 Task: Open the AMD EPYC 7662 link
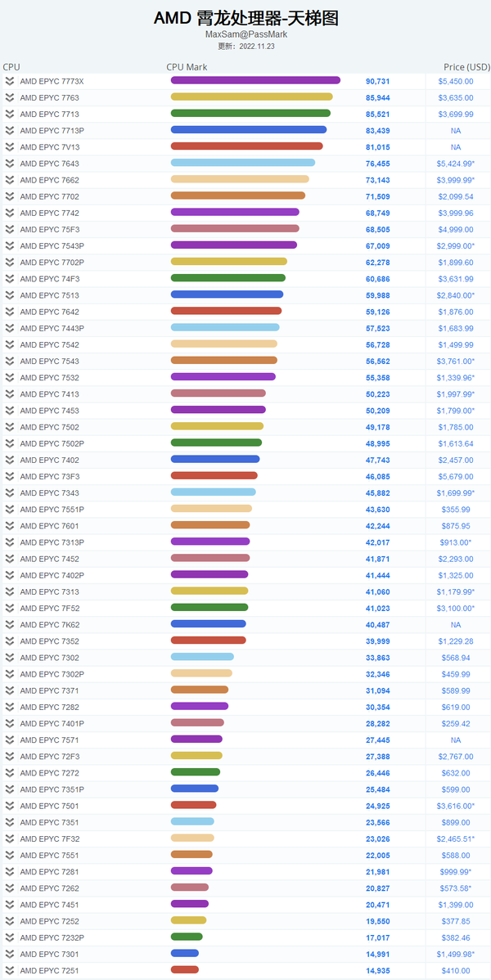tap(49, 180)
